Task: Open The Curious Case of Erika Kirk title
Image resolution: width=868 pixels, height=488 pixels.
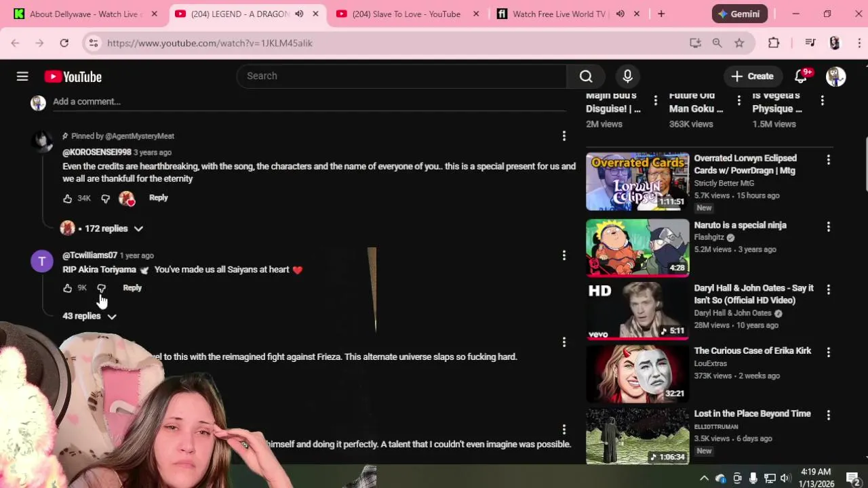Action: point(753,351)
